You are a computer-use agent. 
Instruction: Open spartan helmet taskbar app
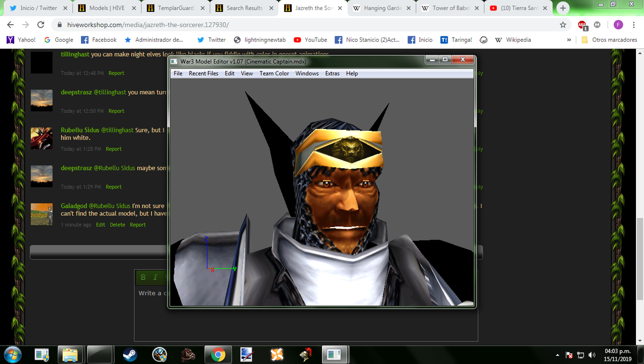(x=305, y=355)
